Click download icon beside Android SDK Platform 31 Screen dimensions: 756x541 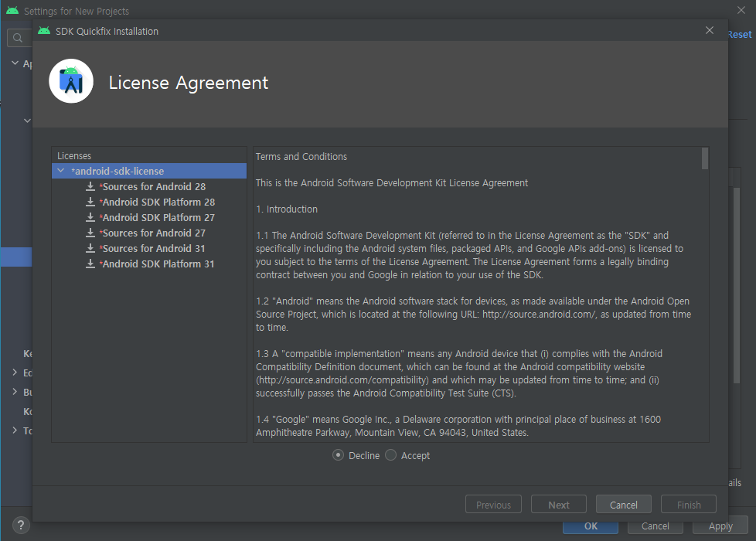pos(90,264)
